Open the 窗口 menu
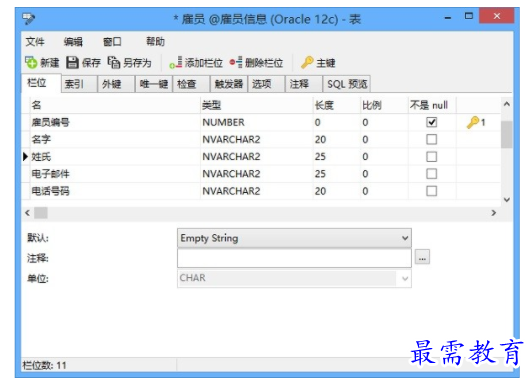 112,42
